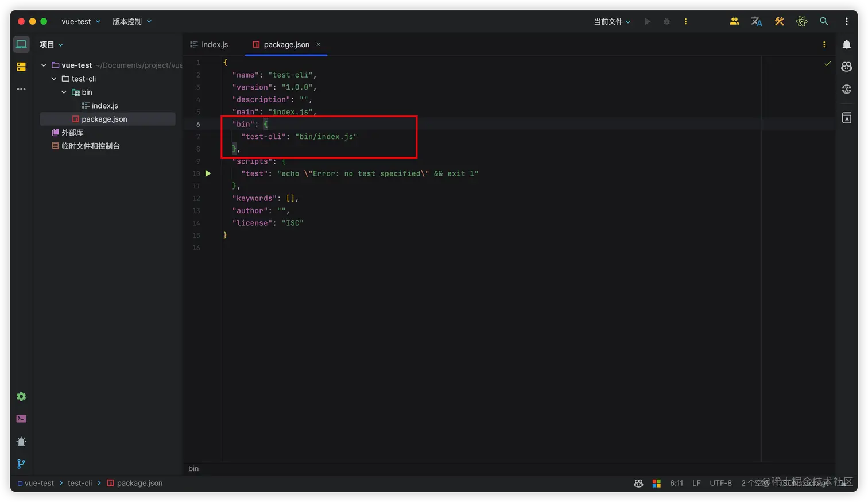Switch to the index.js tab
Viewport: 868px width, 502px height.
pyautogui.click(x=210, y=44)
